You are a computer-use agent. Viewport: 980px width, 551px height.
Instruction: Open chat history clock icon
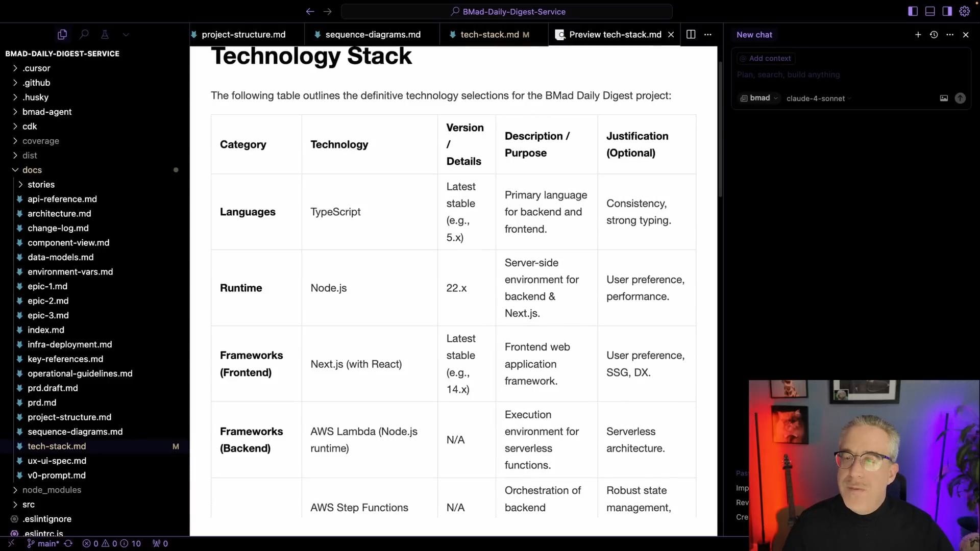click(x=934, y=35)
